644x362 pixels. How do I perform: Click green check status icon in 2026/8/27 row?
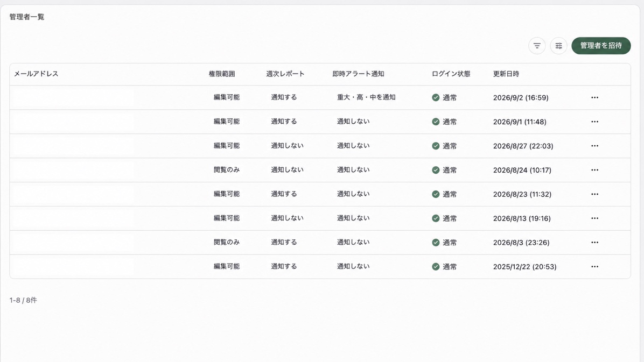(436, 146)
